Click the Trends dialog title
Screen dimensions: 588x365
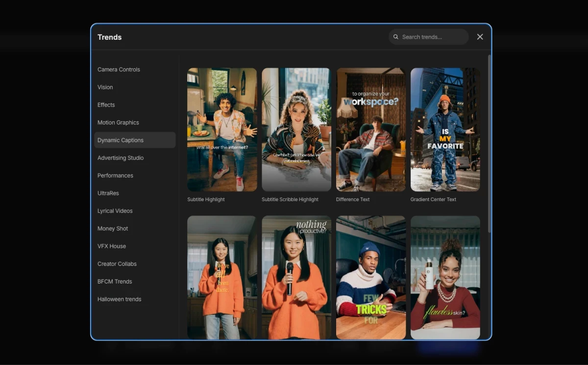[109, 37]
